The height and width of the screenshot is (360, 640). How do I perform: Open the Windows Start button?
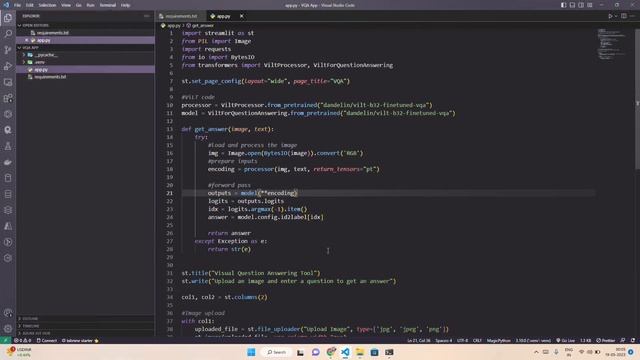251,352
